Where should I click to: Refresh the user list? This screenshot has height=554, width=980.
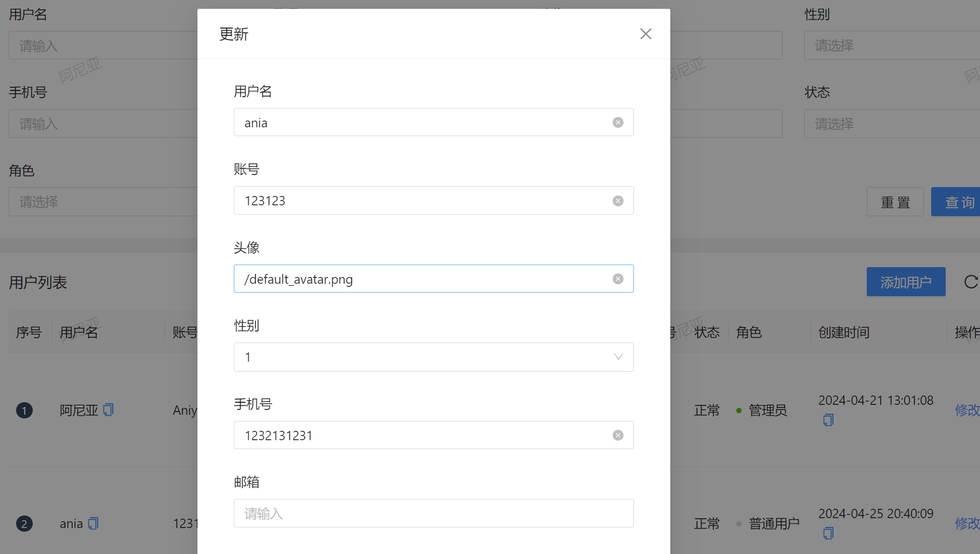click(x=971, y=282)
